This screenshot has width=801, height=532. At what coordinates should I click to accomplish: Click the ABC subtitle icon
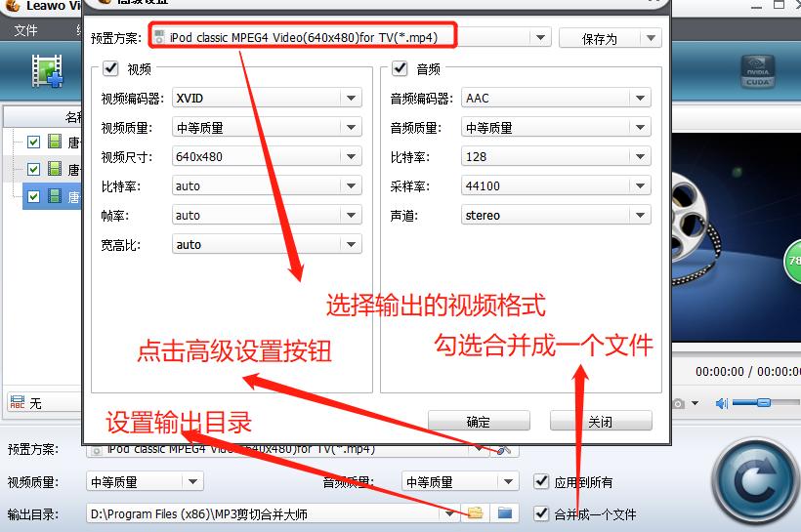pos(17,402)
